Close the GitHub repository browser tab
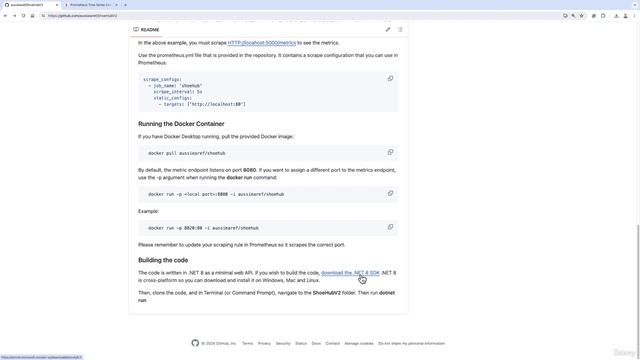640x360 pixels. tap(57, 5)
